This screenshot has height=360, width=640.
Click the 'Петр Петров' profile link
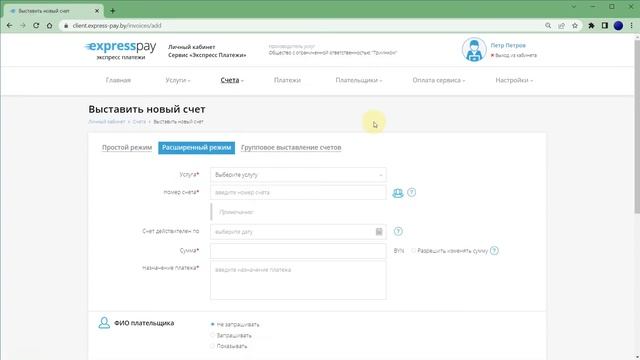[508, 45]
